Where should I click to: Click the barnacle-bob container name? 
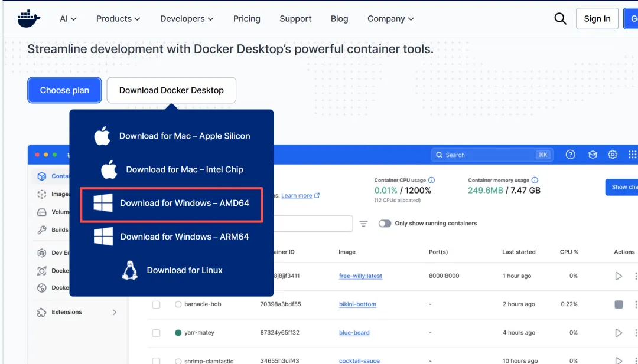click(203, 304)
